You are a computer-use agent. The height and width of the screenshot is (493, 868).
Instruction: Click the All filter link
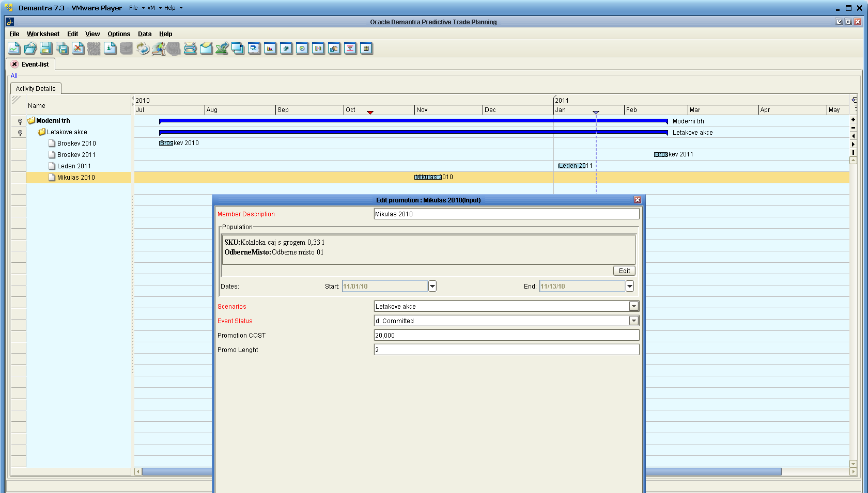14,76
